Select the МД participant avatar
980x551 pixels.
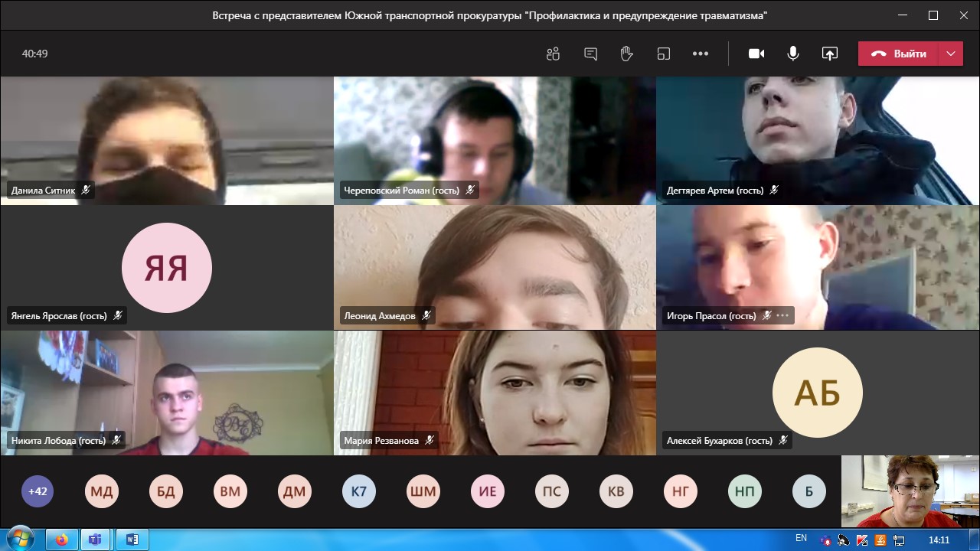tap(102, 491)
